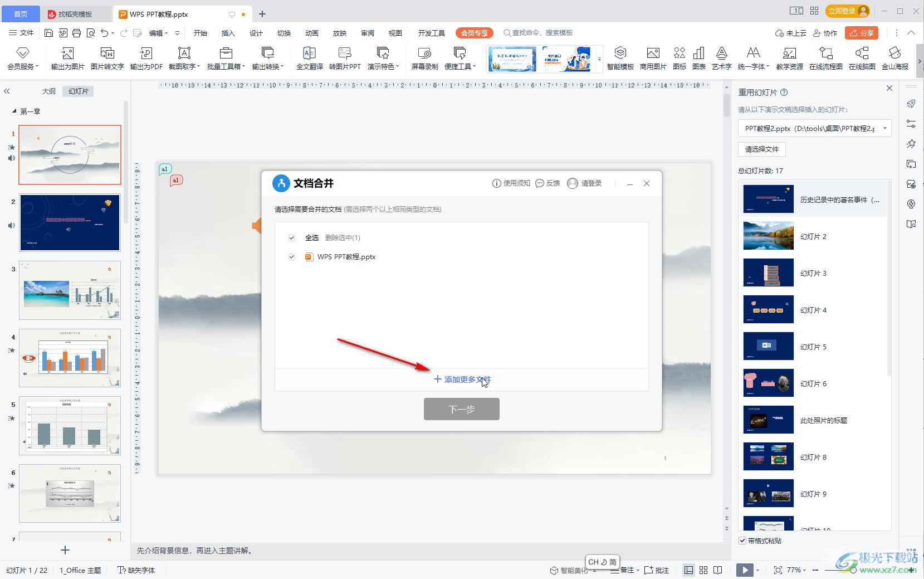Insert a 图表 chart
This screenshot has width=924, height=579.
tap(698, 58)
